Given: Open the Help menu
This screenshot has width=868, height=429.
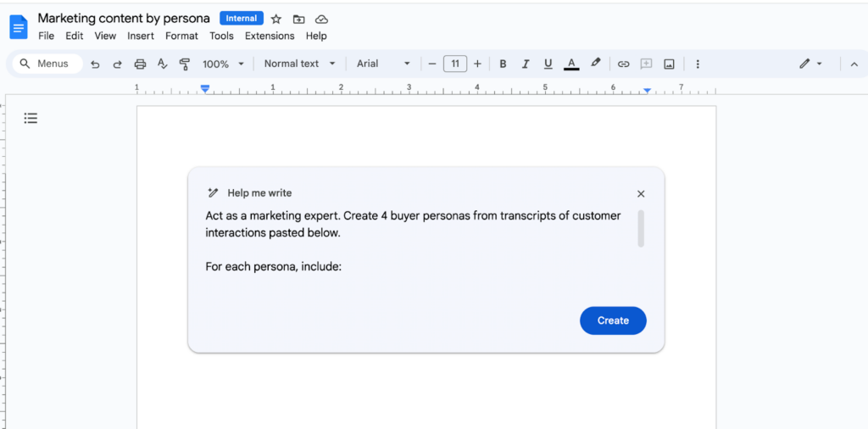Looking at the screenshot, I should pyautogui.click(x=316, y=36).
